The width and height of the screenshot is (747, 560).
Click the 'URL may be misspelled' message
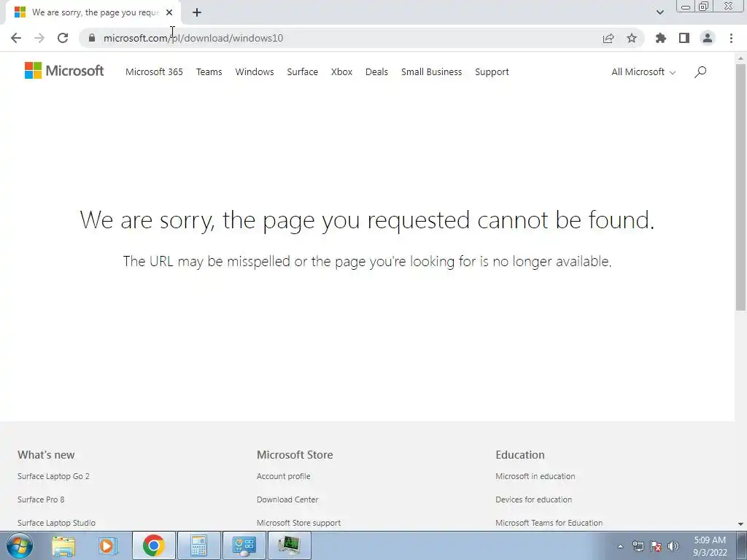368,262
